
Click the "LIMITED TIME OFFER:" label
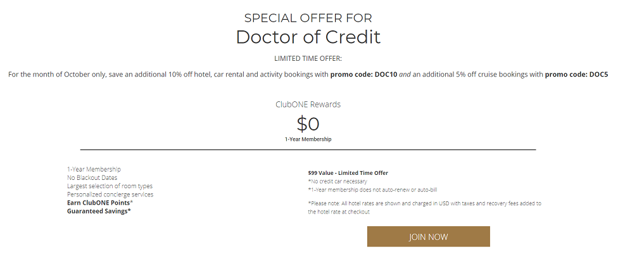pyautogui.click(x=308, y=58)
